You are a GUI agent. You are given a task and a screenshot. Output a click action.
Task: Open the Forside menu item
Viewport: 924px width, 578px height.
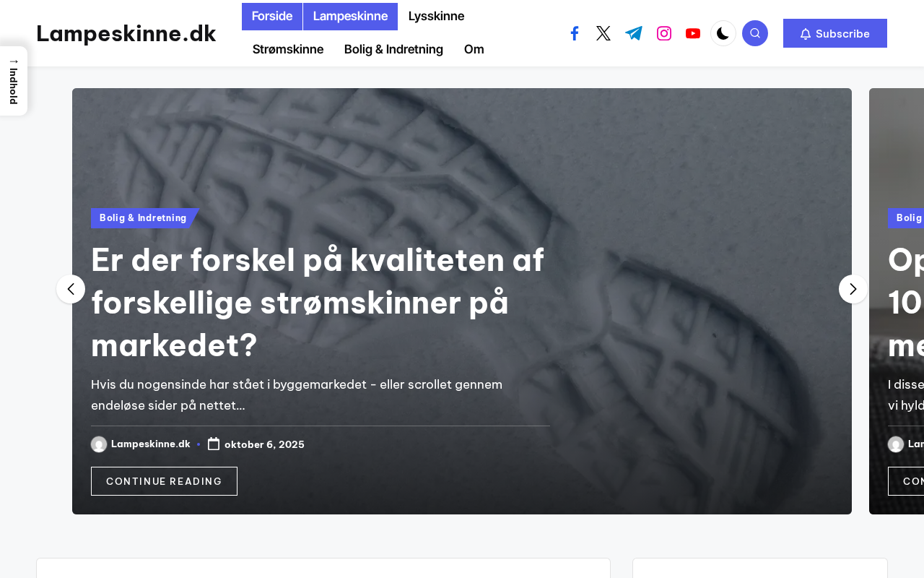tap(272, 17)
